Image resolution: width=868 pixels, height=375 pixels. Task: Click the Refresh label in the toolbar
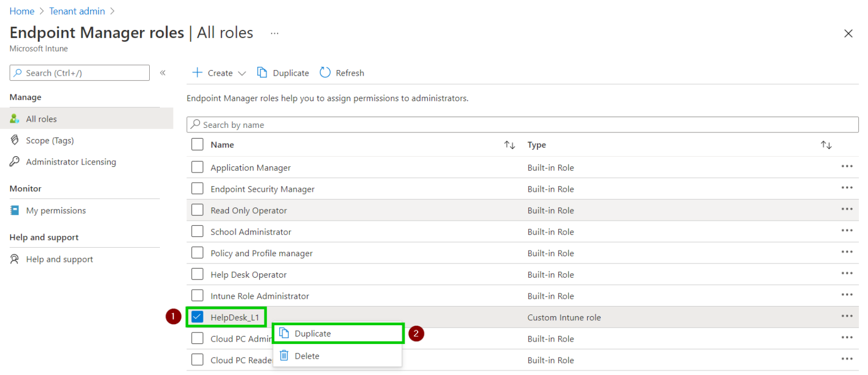pyautogui.click(x=350, y=73)
